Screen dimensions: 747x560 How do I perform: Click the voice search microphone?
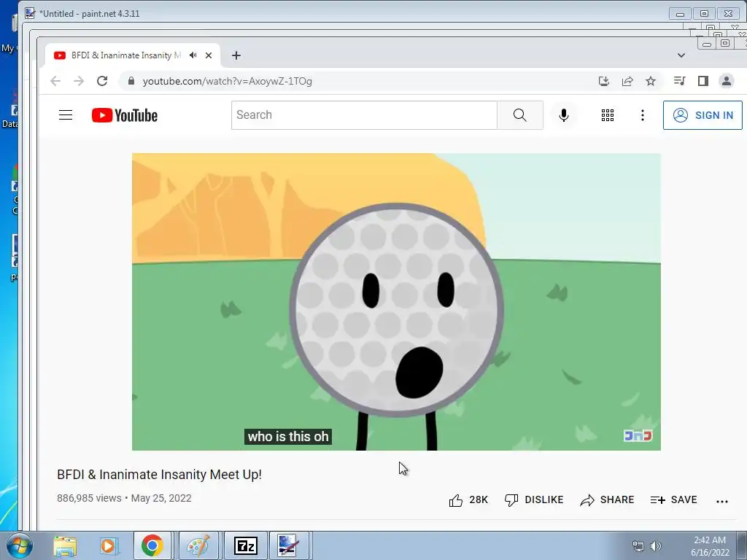(564, 115)
